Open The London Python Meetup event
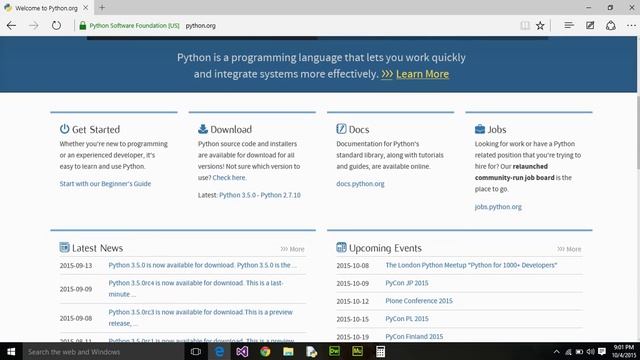This screenshot has width=640, height=360. coord(471,265)
